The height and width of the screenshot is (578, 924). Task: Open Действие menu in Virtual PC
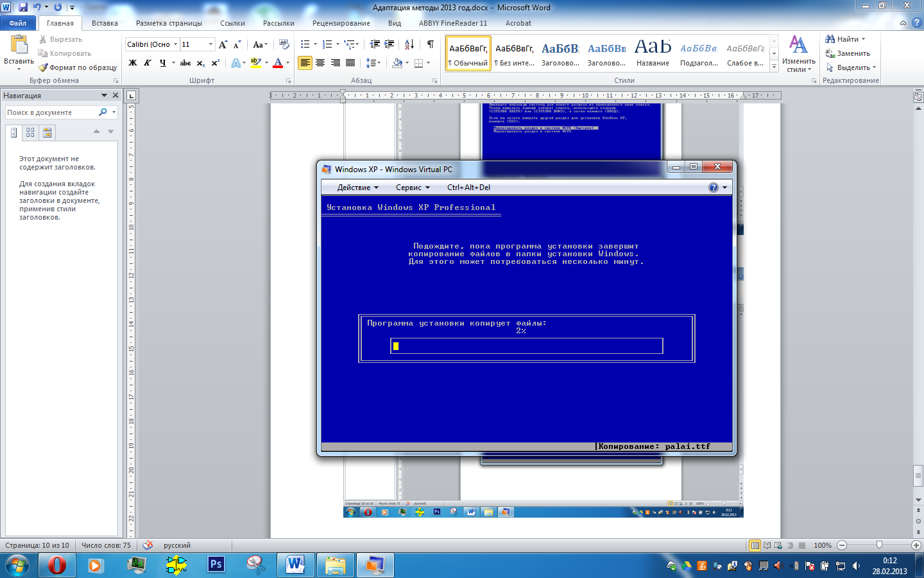coord(357,188)
